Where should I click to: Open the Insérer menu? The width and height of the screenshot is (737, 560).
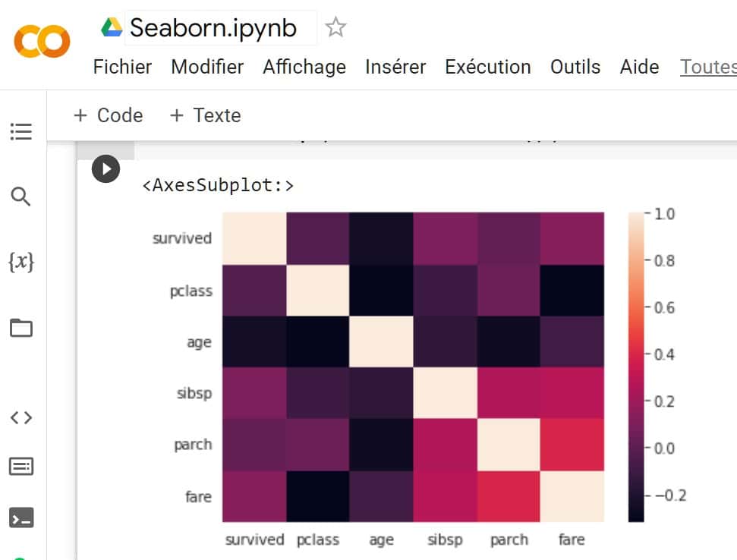coord(395,67)
